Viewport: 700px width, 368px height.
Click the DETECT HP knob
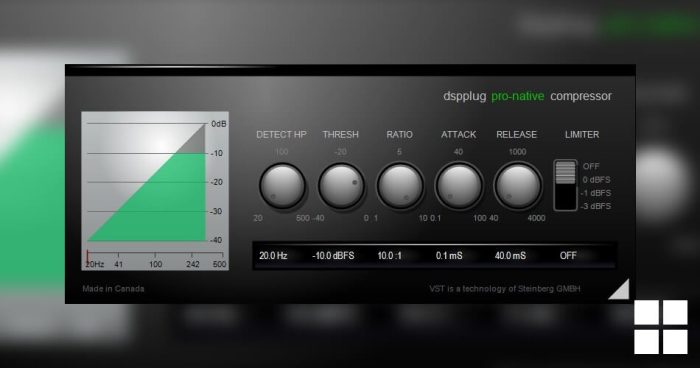coord(282,185)
